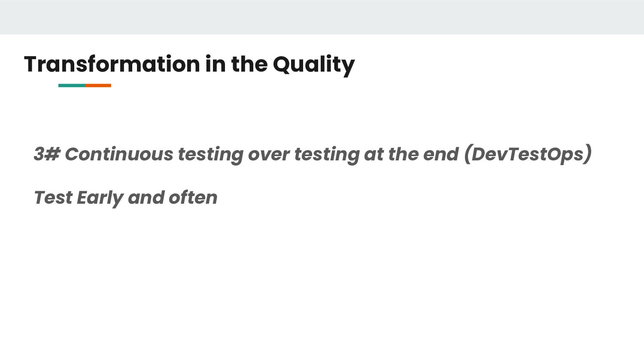Screen dimensions: 644x362
Task: Click the phrase 'at the end'
Action: pos(411,154)
